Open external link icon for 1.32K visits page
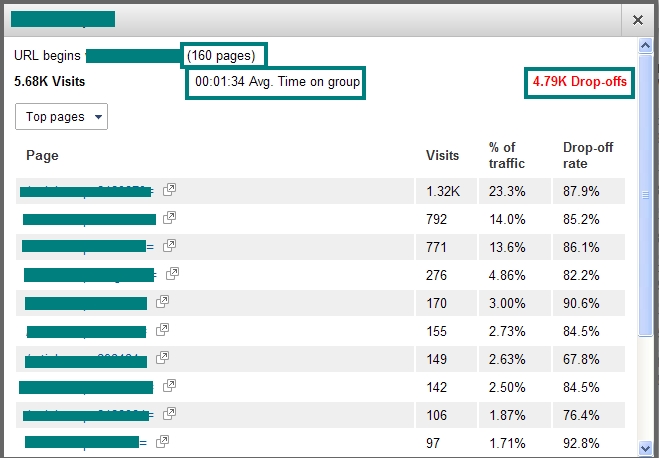The image size is (659, 458). pyautogui.click(x=170, y=190)
